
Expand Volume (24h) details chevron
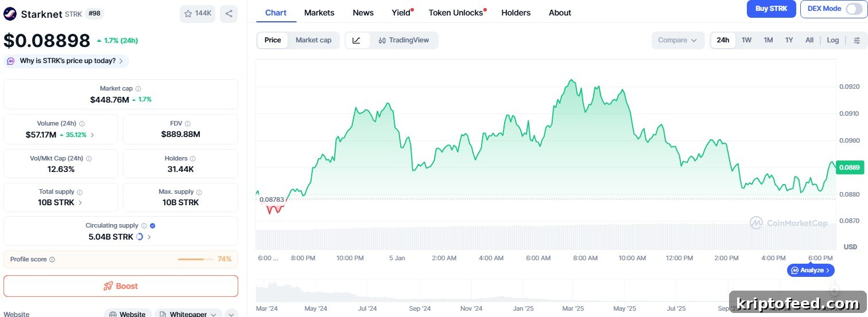[x=92, y=135]
